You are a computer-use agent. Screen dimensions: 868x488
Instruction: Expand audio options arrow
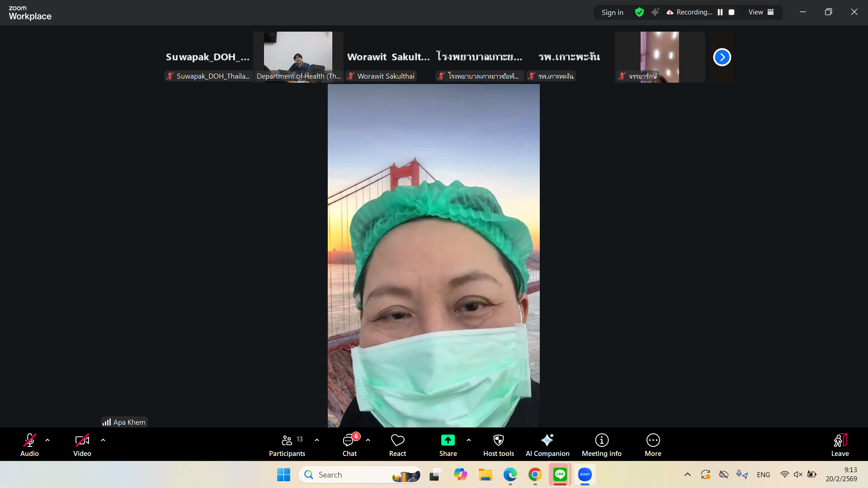point(47,440)
